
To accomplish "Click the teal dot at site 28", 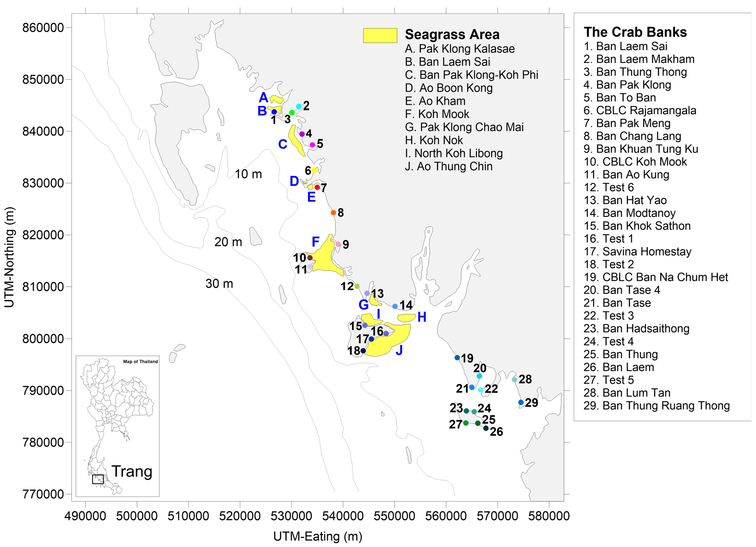I will [514, 380].
